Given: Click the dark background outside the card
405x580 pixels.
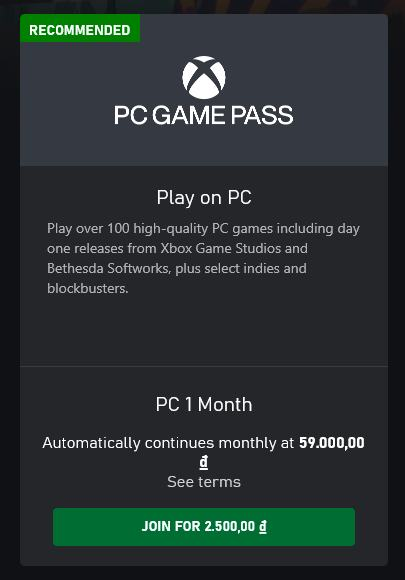Looking at the screenshot, I should click(9, 296).
